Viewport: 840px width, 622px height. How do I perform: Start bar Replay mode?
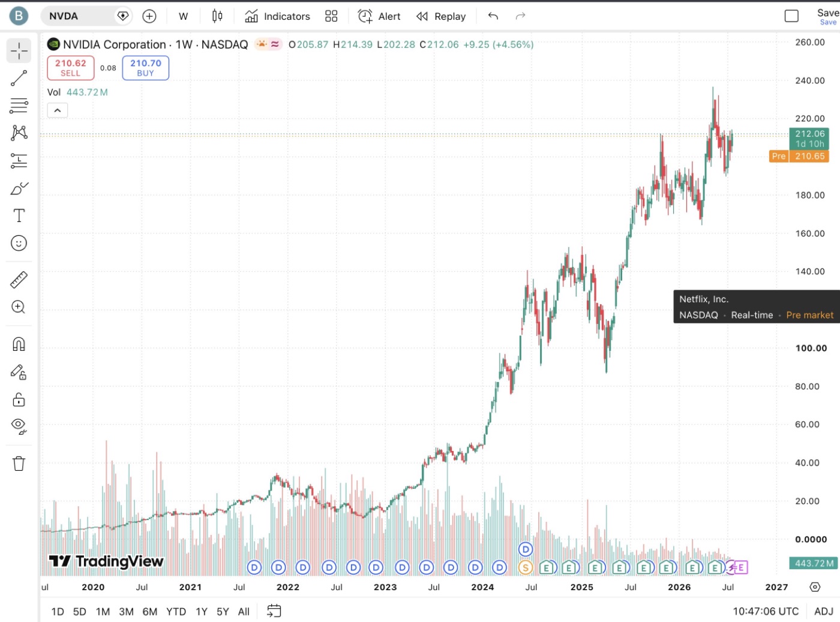click(441, 16)
